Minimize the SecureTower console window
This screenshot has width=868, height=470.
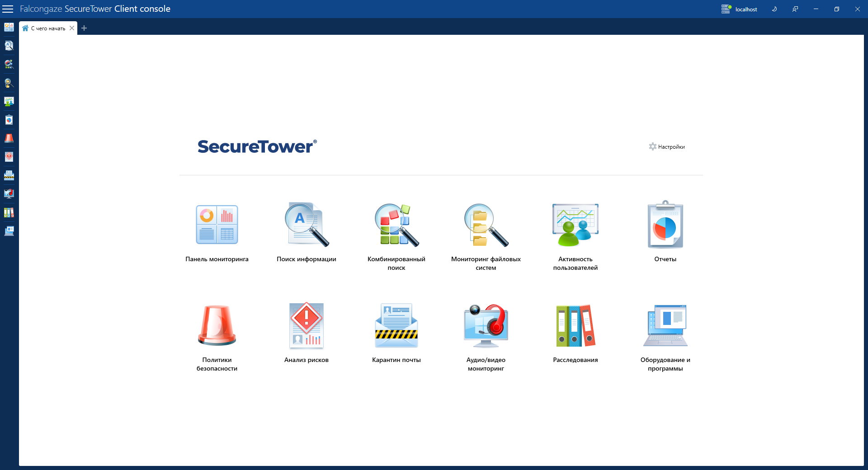point(816,9)
